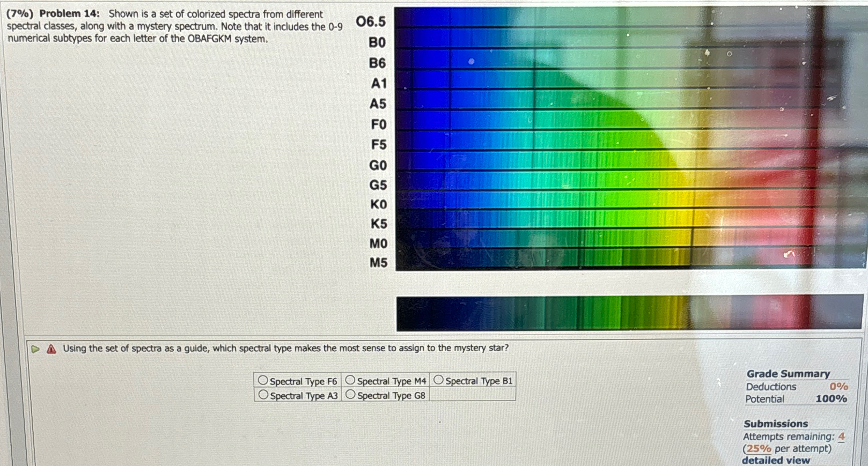Click the Problem 14 heading text
Screen dimensions: 868x466
click(x=69, y=13)
